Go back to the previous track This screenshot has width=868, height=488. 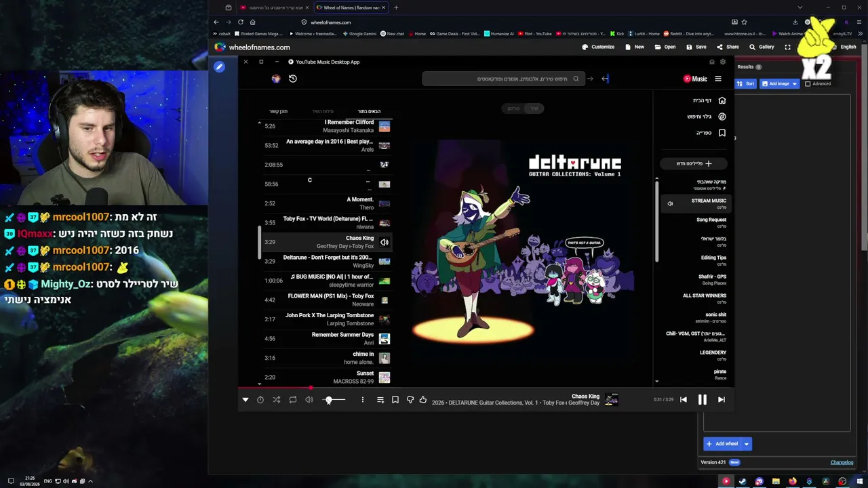684,400
